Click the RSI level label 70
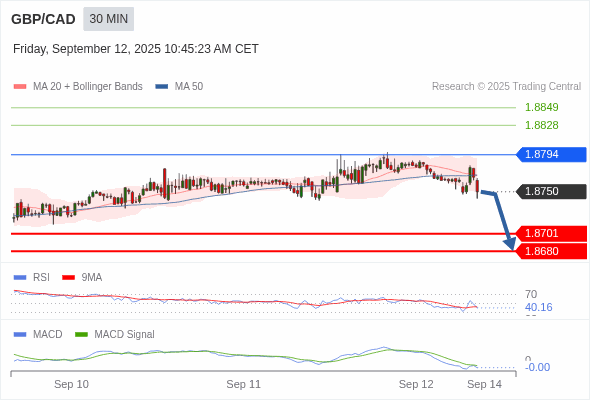 (x=531, y=294)
